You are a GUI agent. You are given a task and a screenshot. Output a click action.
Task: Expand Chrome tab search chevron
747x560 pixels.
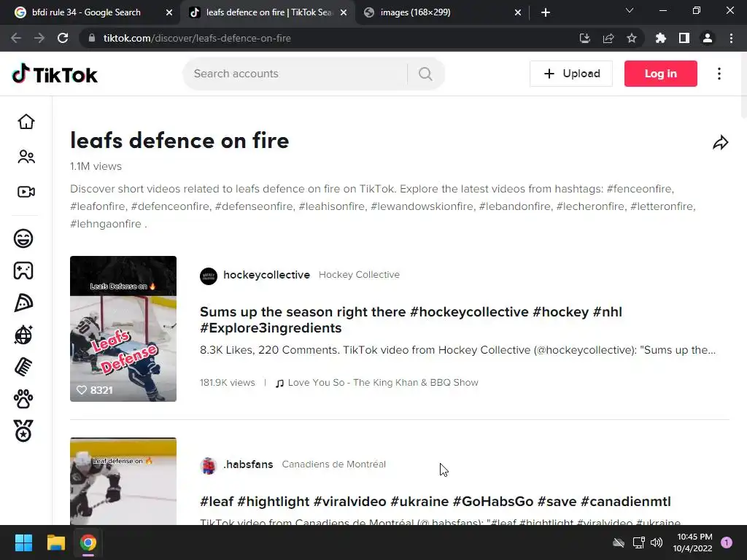pyautogui.click(x=630, y=10)
